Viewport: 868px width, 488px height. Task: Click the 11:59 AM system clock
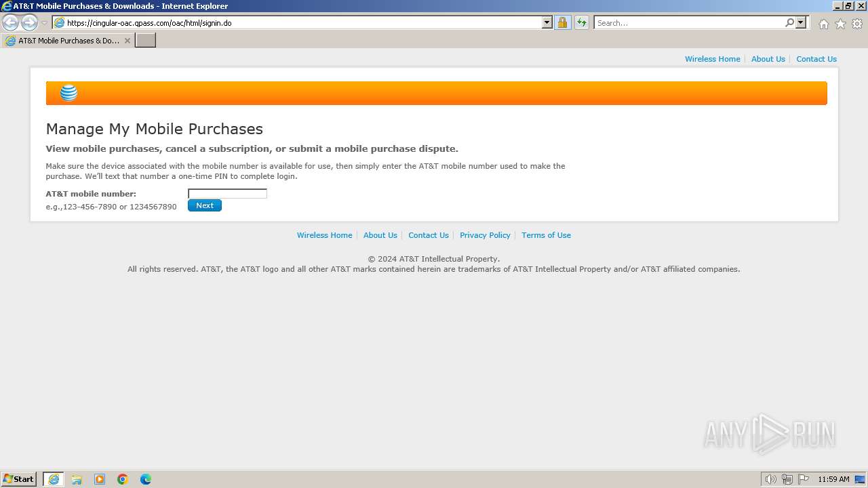[833, 479]
